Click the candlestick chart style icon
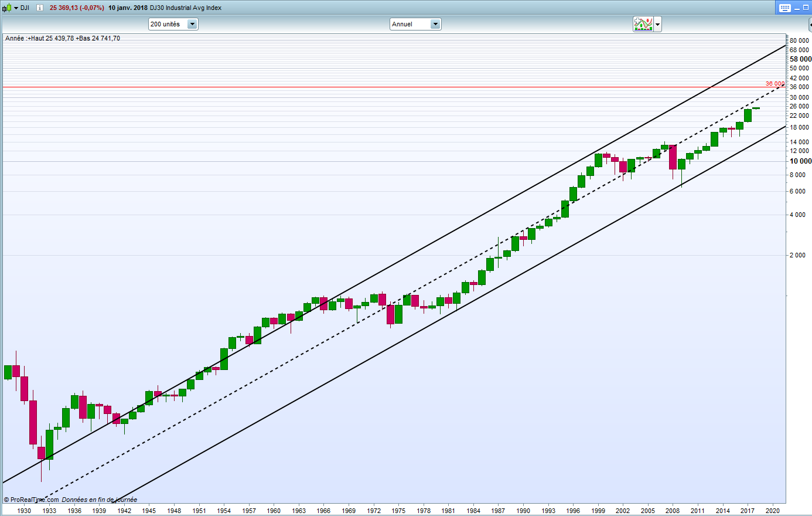The width and height of the screenshot is (812, 516). 7,8
